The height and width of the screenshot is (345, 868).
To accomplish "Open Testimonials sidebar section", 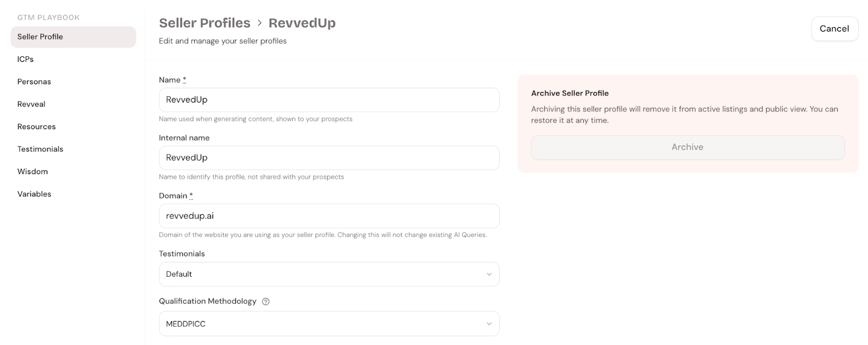I will (40, 149).
